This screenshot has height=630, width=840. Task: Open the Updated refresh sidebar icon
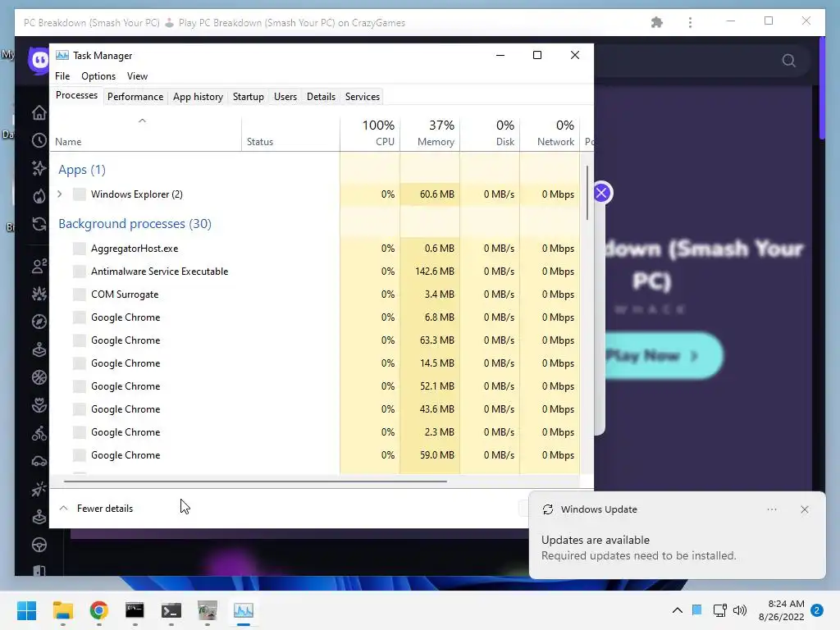(x=39, y=224)
